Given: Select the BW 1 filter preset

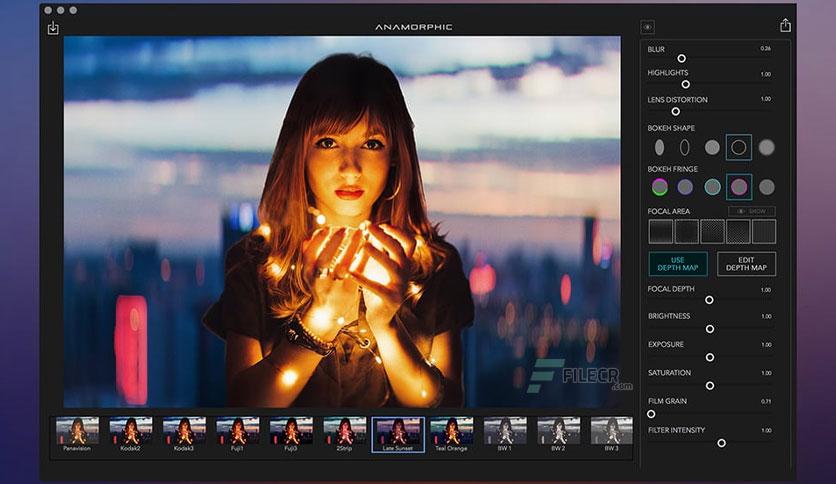Looking at the screenshot, I should pyautogui.click(x=505, y=434).
